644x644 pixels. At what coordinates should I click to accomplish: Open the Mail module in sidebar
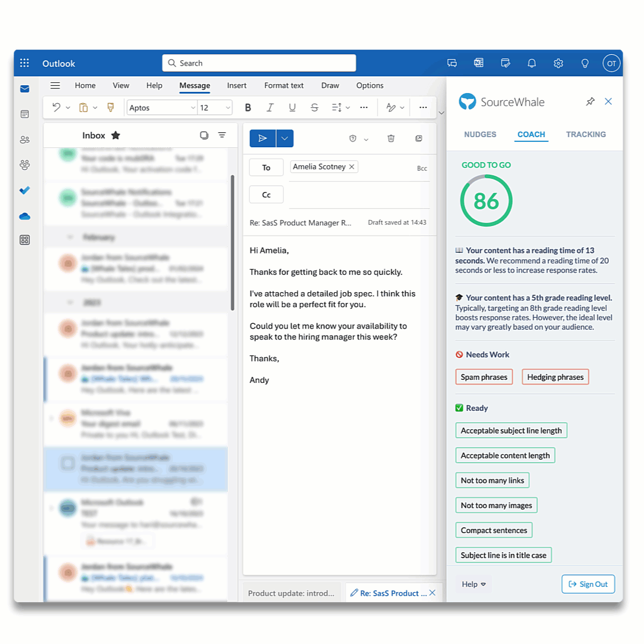tap(24, 89)
